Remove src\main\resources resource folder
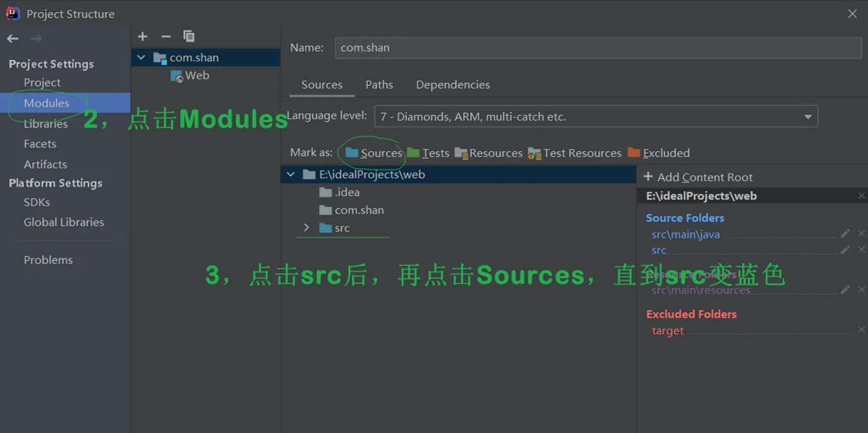Image resolution: width=868 pixels, height=433 pixels. click(861, 290)
